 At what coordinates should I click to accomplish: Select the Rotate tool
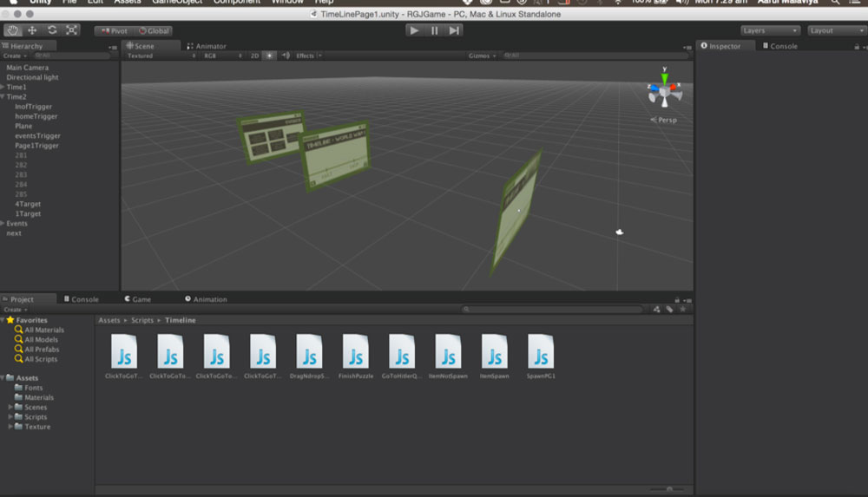click(x=52, y=30)
